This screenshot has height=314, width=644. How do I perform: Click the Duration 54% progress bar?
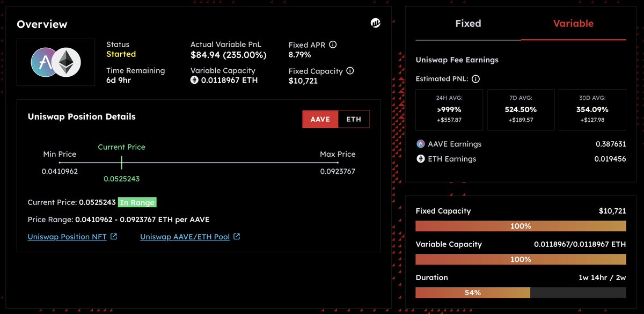point(472,293)
